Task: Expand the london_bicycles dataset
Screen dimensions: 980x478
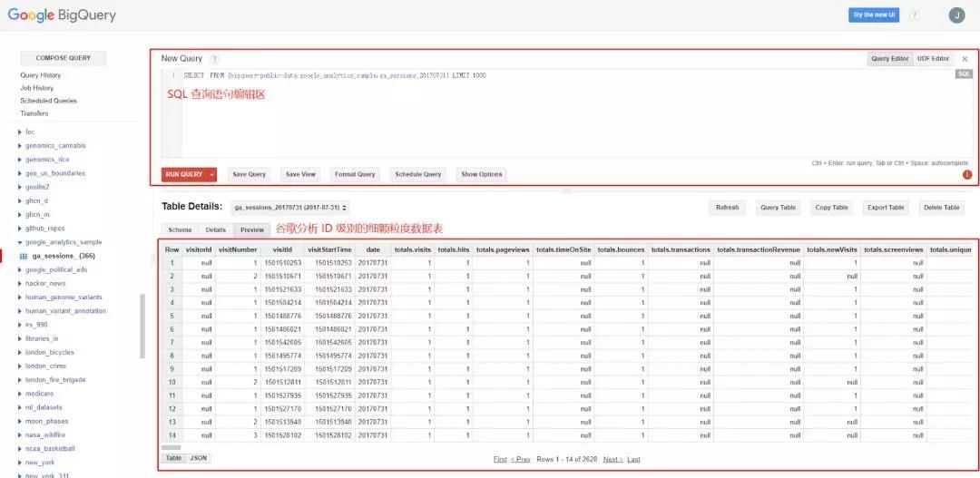Action: coord(20,352)
